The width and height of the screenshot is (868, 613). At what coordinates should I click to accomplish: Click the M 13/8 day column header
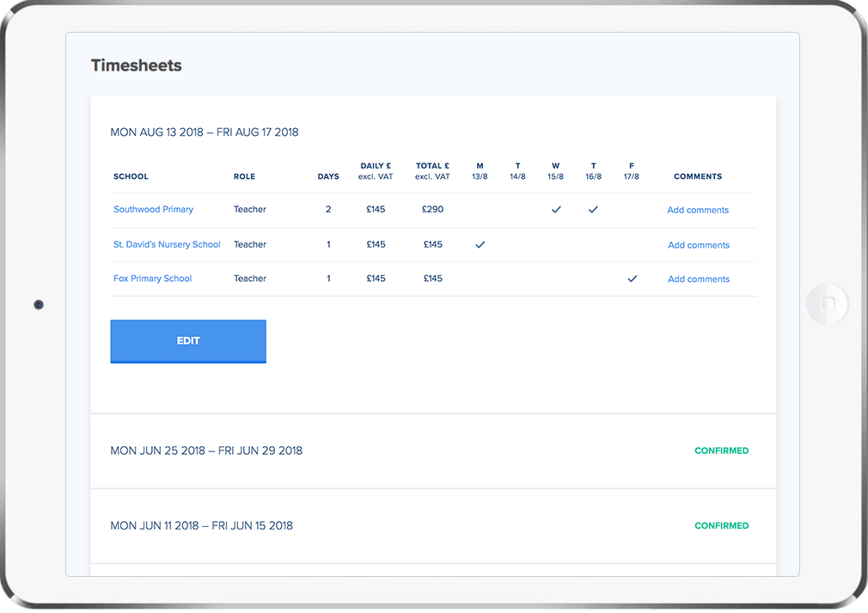tap(480, 171)
